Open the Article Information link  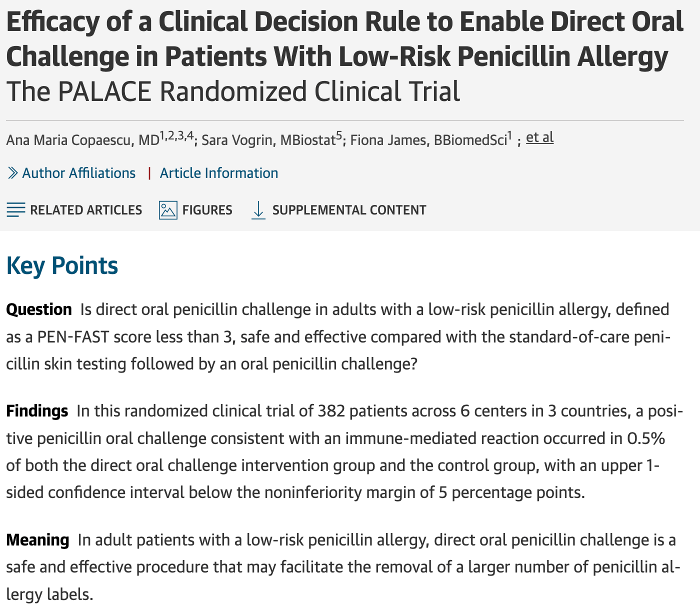(x=218, y=173)
